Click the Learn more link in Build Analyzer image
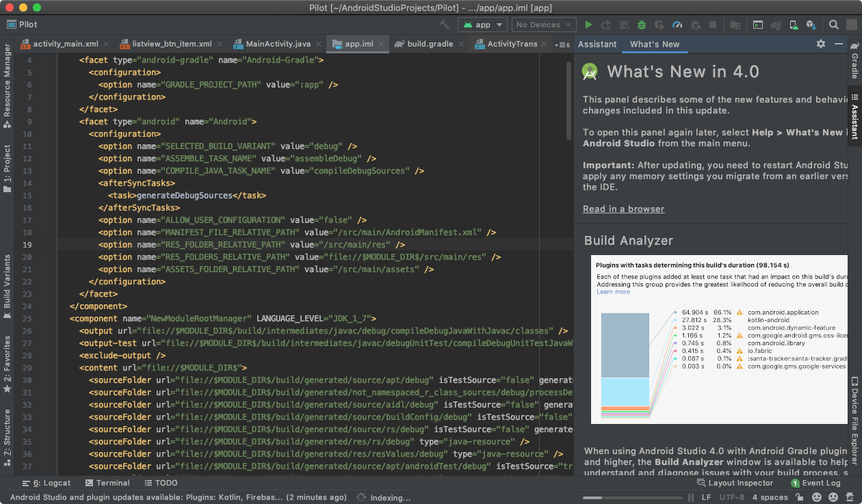This screenshot has width=862, height=504. [x=613, y=292]
